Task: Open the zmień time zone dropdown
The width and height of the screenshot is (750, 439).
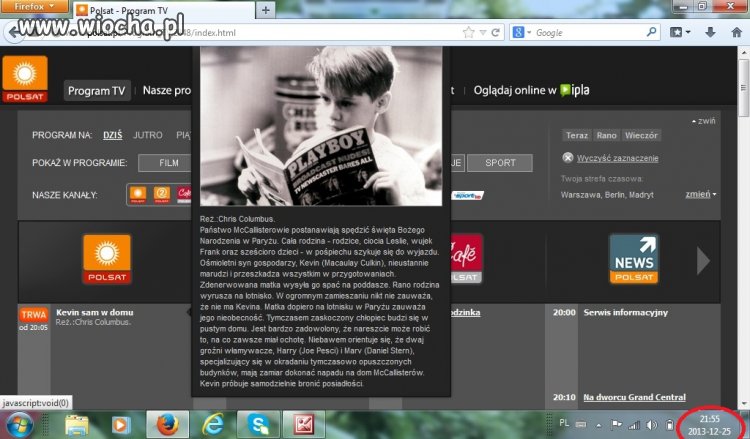Action: (701, 194)
